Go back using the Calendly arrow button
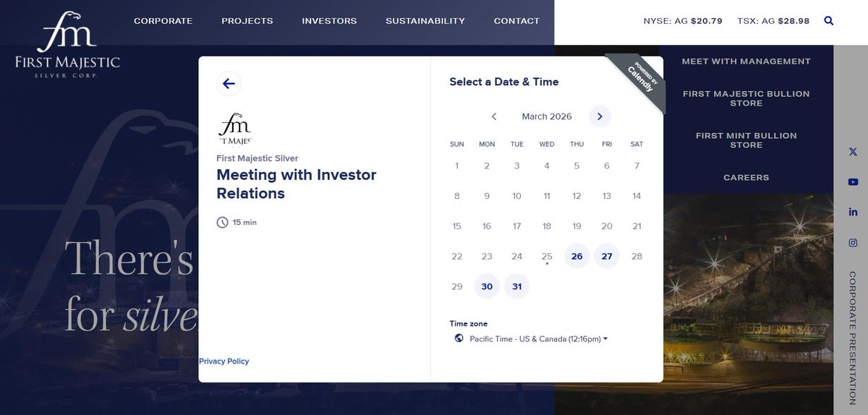The image size is (868, 415). [x=229, y=84]
